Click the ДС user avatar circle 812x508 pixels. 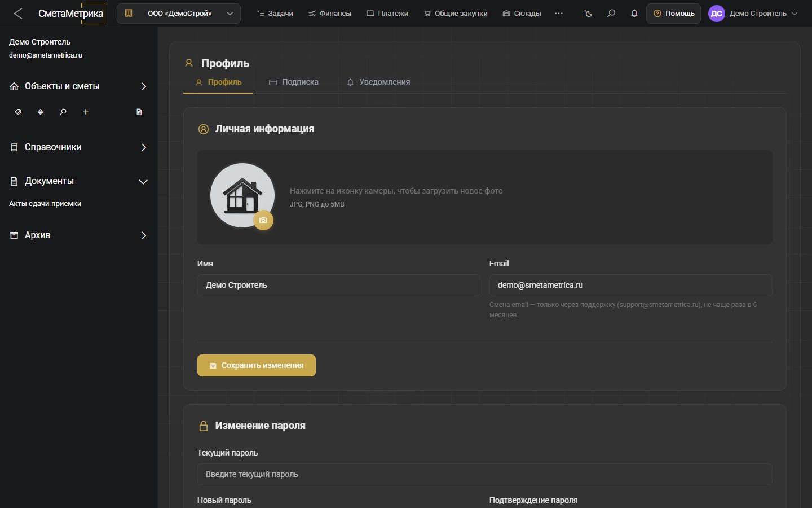(717, 14)
